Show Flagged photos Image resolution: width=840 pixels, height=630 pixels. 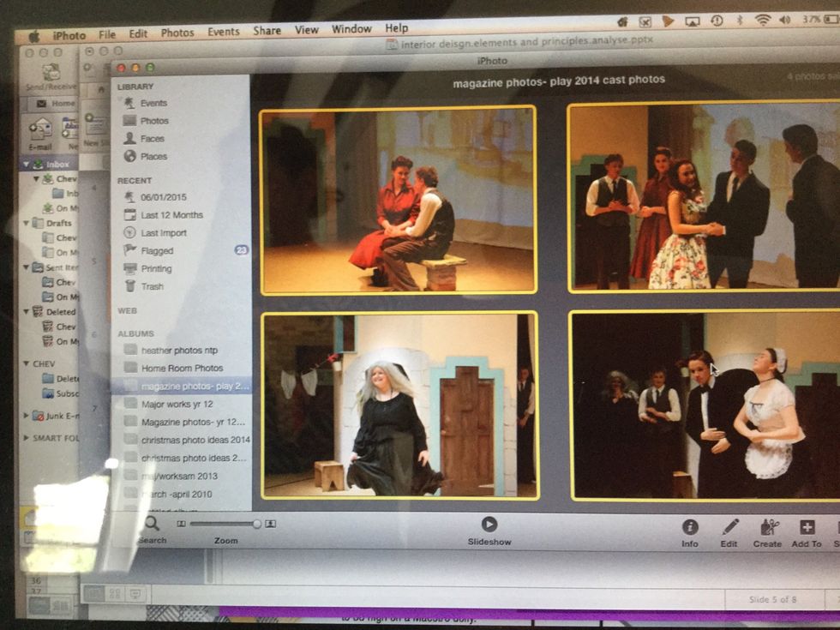coord(156,251)
